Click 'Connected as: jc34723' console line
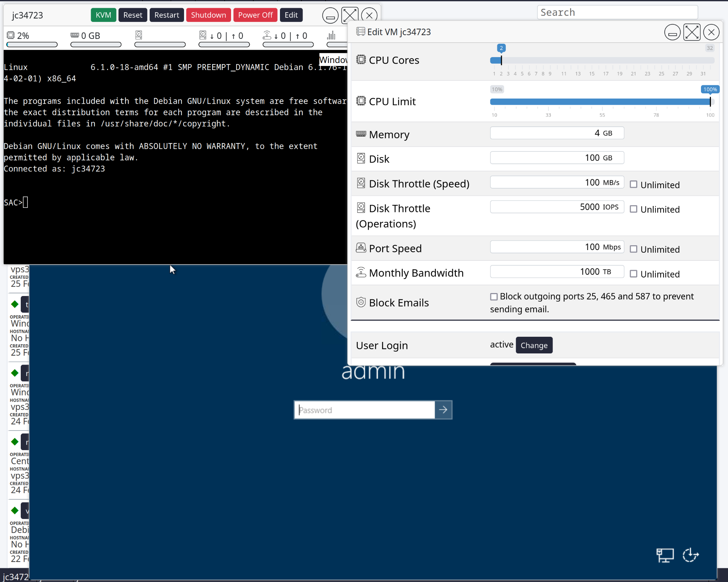 point(54,169)
